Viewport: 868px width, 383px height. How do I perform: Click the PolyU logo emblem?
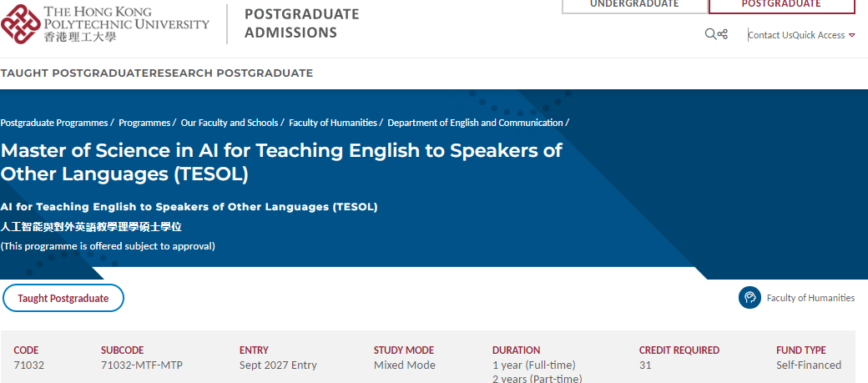click(21, 24)
